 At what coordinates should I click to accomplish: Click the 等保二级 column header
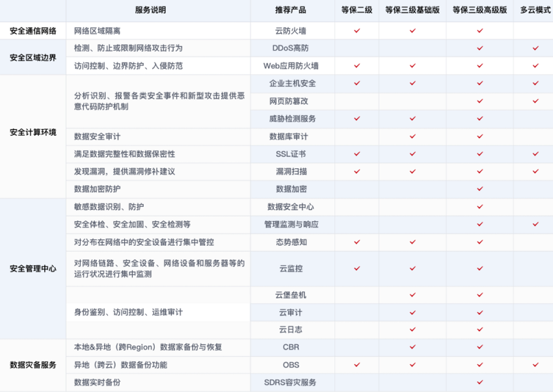pyautogui.click(x=357, y=10)
